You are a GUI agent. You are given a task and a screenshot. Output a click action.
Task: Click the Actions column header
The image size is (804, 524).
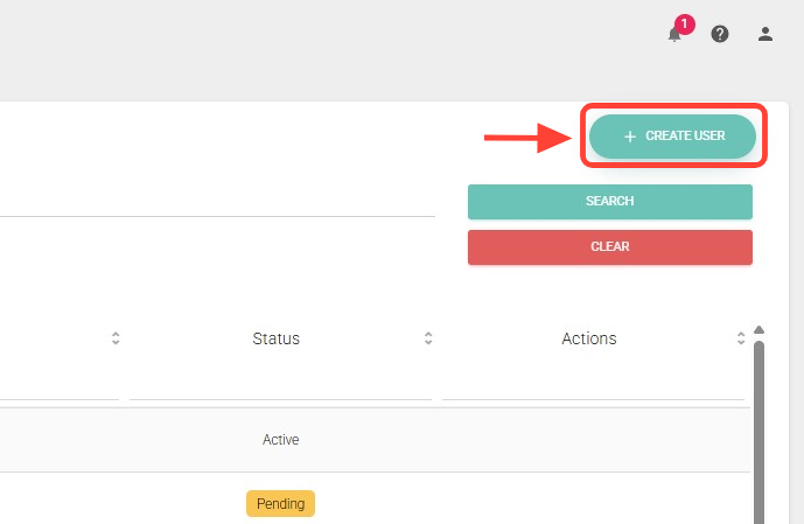click(x=589, y=339)
